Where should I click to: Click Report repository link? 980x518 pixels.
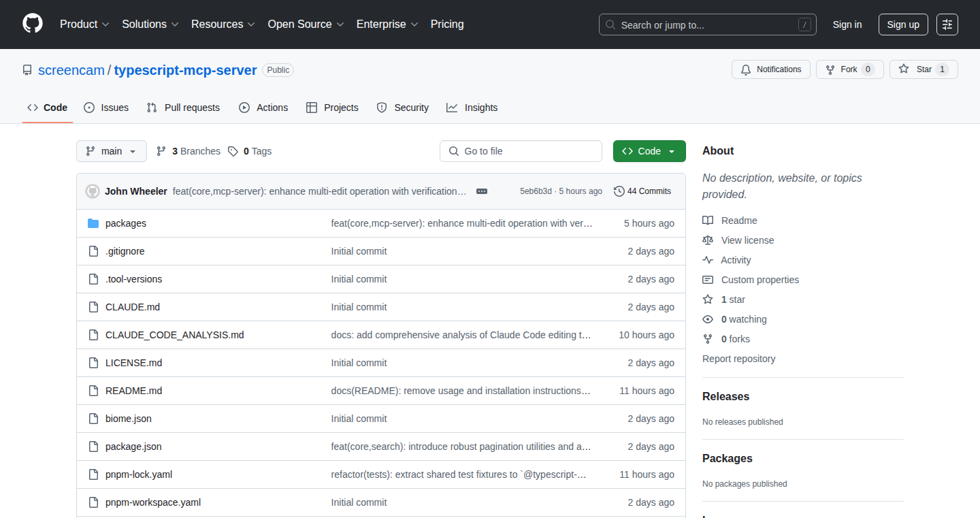(738, 359)
